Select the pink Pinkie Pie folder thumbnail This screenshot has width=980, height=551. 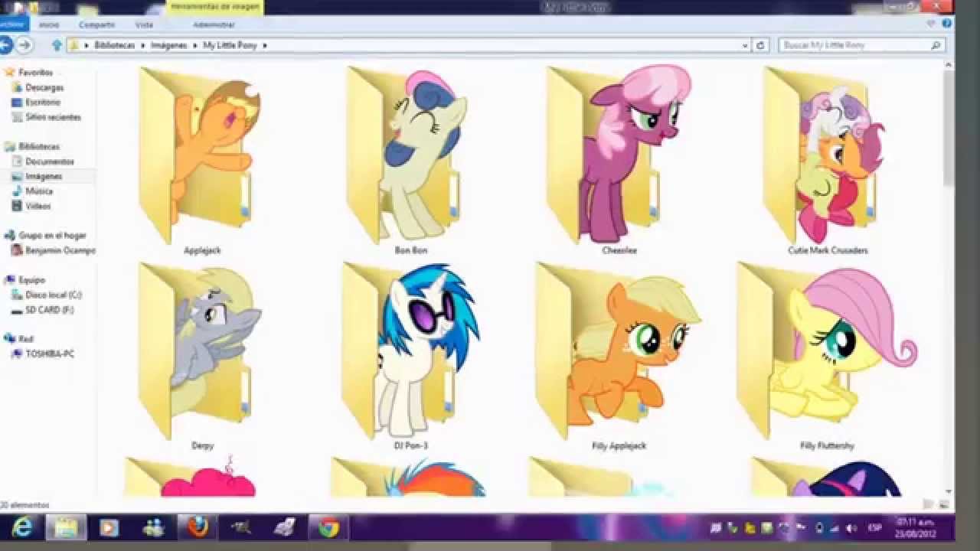click(190, 477)
